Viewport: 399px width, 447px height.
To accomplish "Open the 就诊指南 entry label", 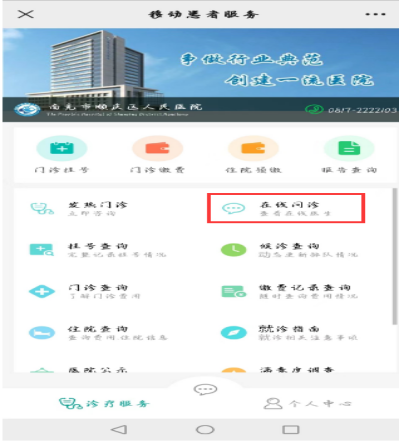I will pos(289,329).
